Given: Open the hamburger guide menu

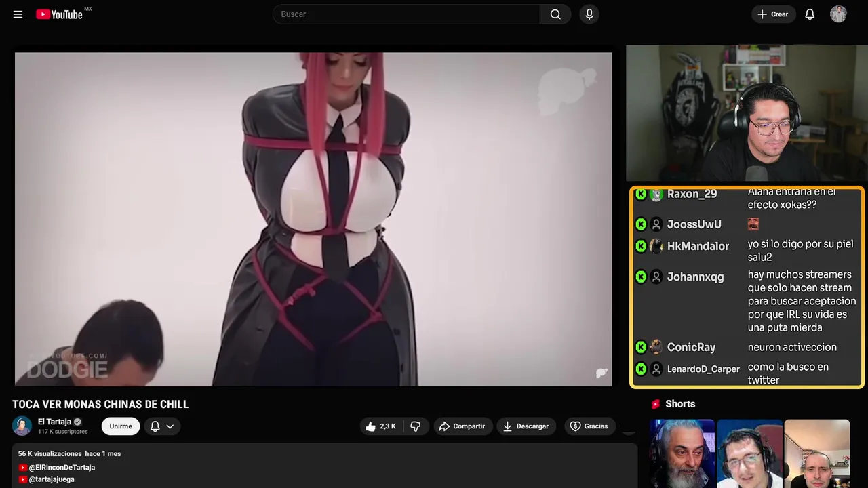Looking at the screenshot, I should (18, 14).
